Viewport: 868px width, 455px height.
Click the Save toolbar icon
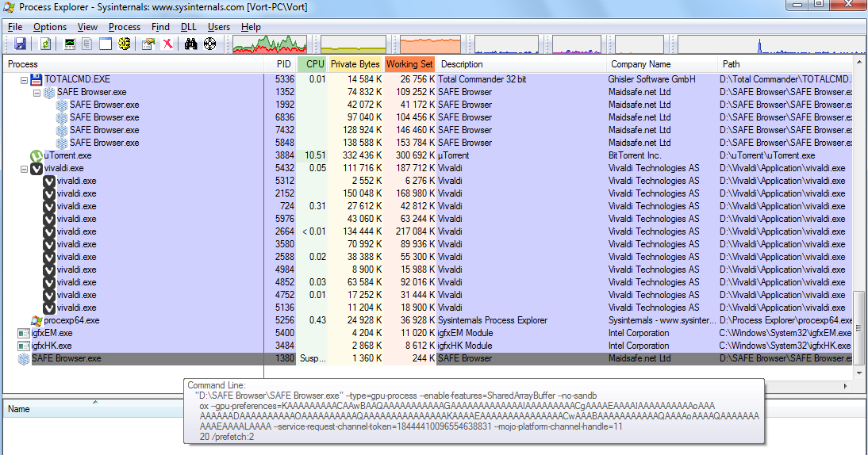(21, 44)
